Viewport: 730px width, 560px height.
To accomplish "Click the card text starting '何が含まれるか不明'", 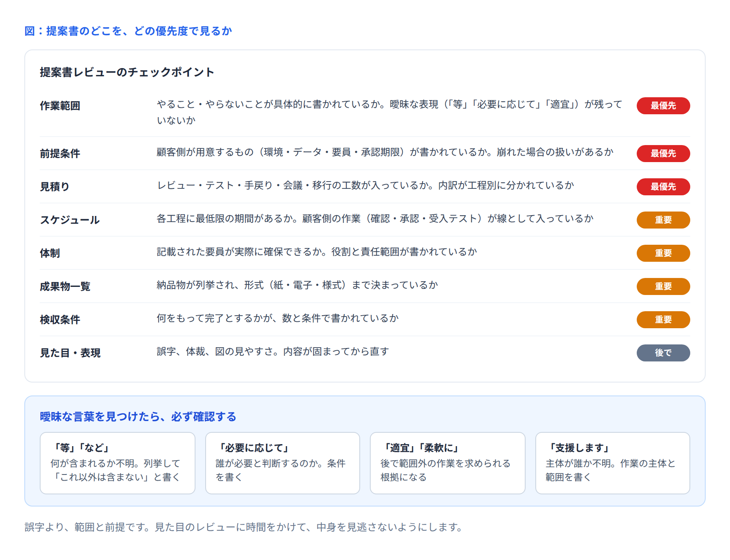I will pyautogui.click(x=116, y=470).
